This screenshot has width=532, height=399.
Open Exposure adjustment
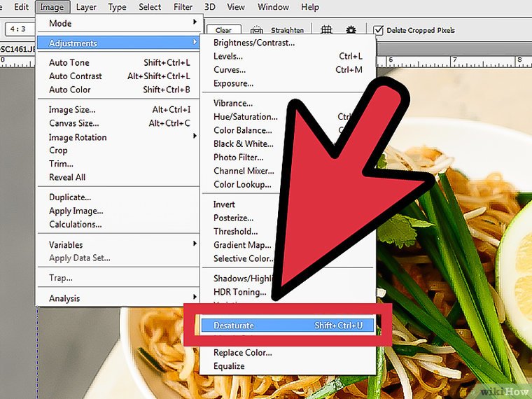point(288,83)
